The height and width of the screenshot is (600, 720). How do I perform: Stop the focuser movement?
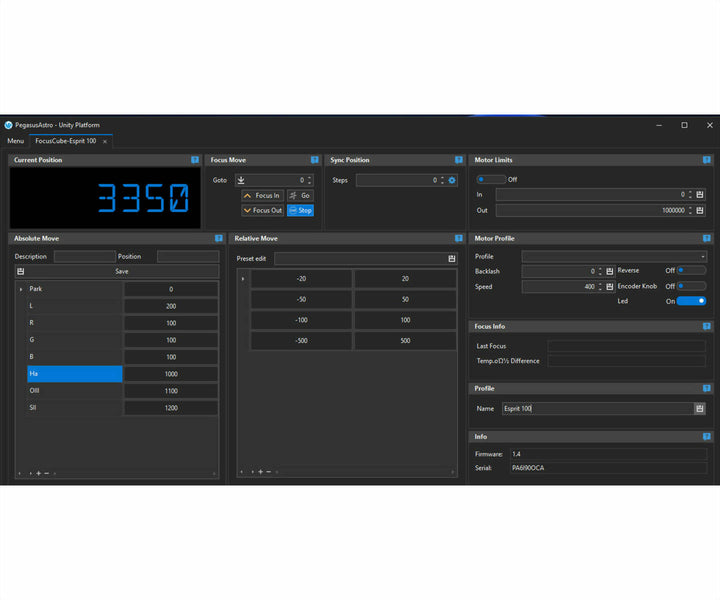click(x=300, y=210)
